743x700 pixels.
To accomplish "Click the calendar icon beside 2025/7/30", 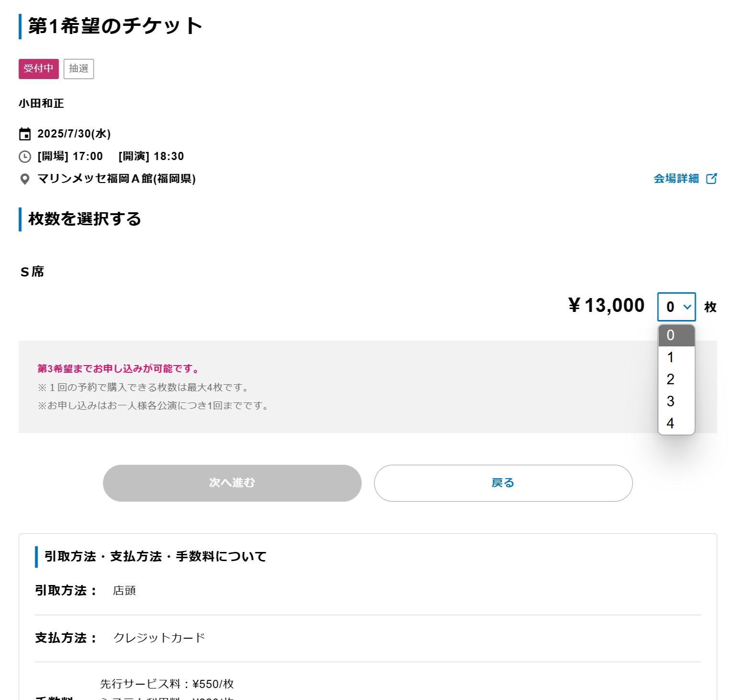I will click(25, 134).
